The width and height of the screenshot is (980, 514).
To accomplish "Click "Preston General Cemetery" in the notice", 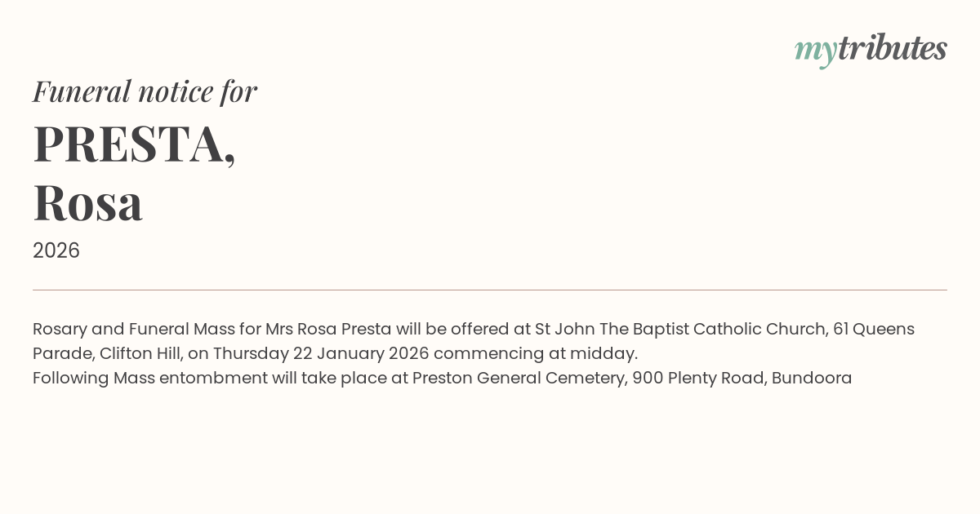I will pyautogui.click(x=519, y=378).
